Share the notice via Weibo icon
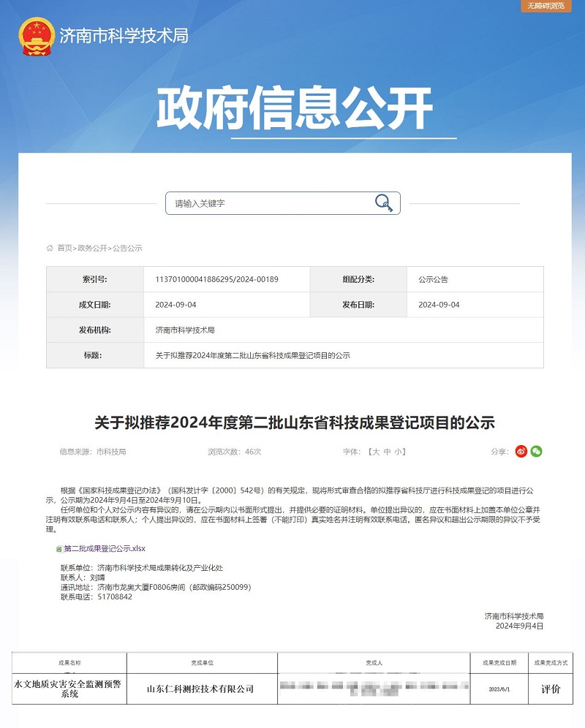Screen dimensions: 585x728 [521, 451]
